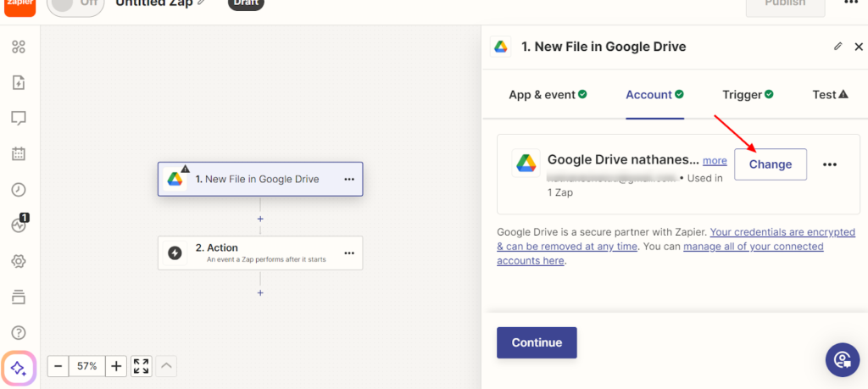
Task: Open the account three-dots options menu
Action: point(829,164)
